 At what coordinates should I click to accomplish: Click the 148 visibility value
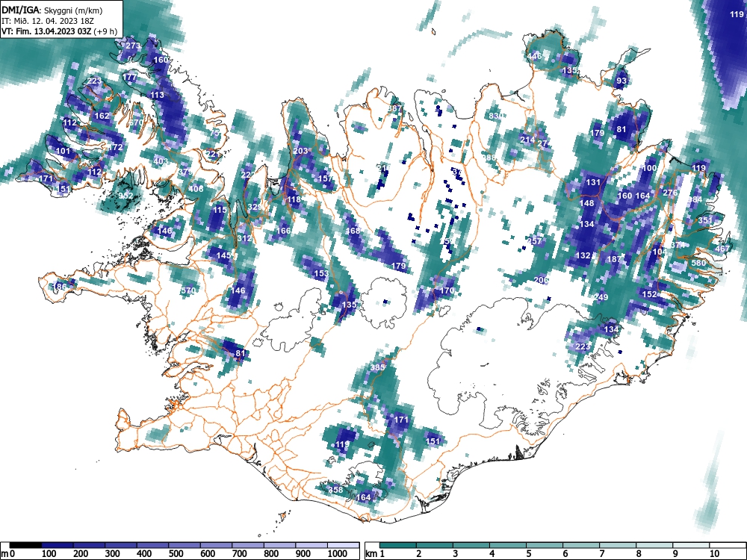587,203
